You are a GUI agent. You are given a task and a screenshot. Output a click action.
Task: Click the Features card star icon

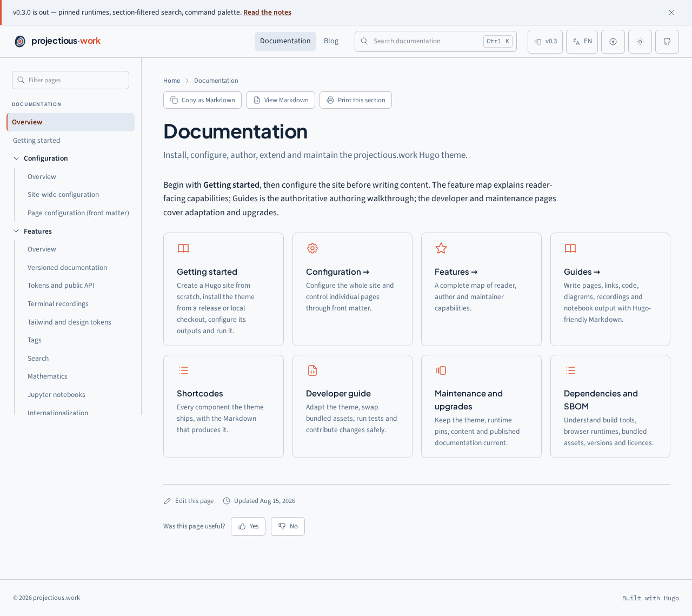[441, 248]
